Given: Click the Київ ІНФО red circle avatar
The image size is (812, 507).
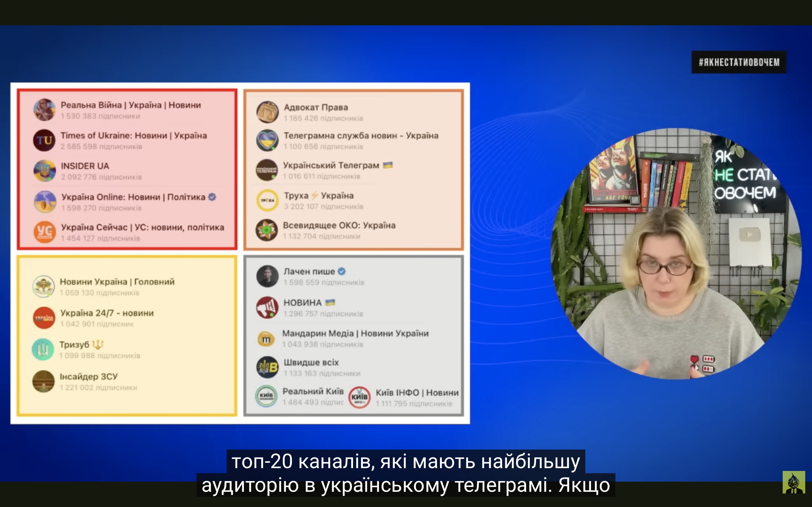Looking at the screenshot, I should 360,397.
